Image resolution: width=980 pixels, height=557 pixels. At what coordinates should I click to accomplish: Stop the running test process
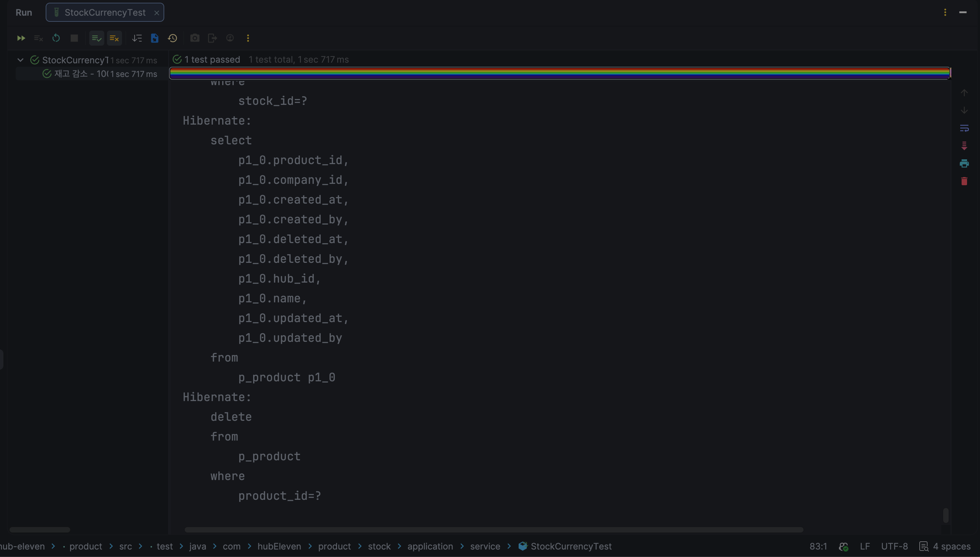pos(74,38)
